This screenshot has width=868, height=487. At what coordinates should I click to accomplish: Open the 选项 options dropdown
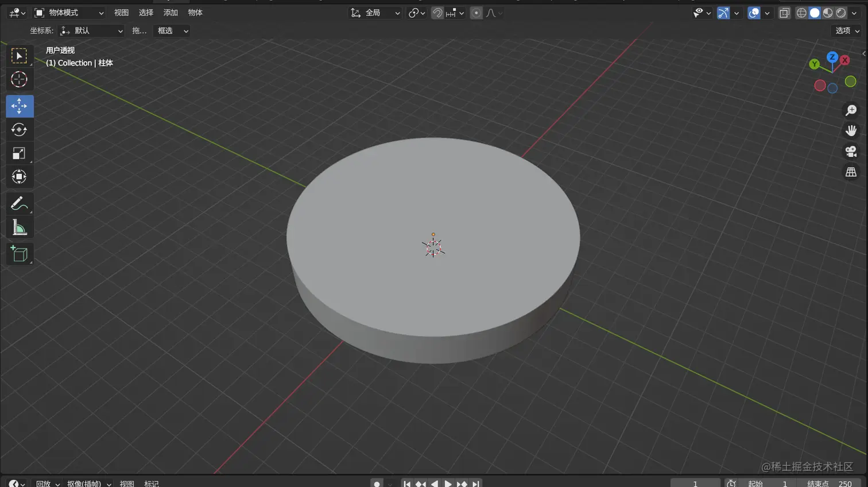[847, 30]
